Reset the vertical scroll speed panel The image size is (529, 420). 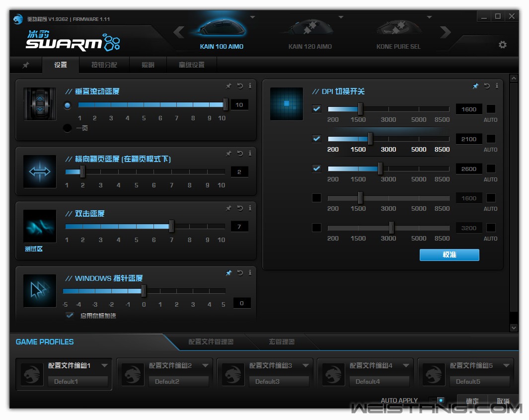click(x=240, y=86)
